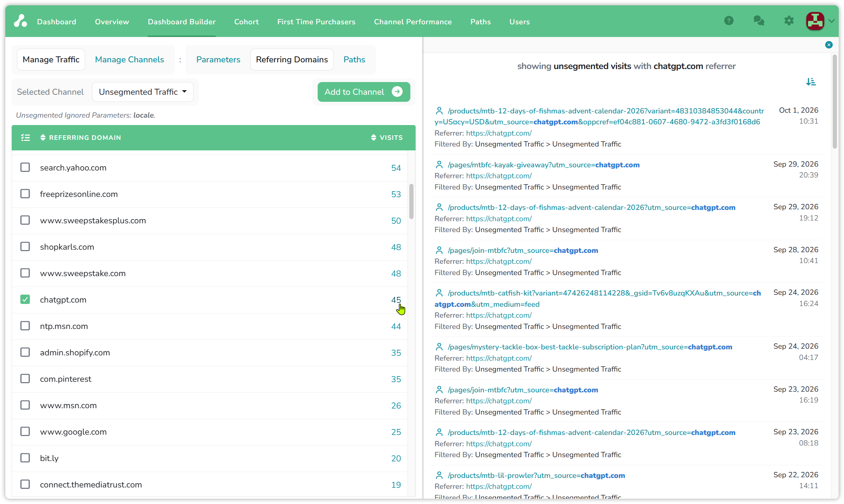The image size is (844, 504).
Task: Select the Paths sub-tab below navigation
Action: click(x=354, y=60)
